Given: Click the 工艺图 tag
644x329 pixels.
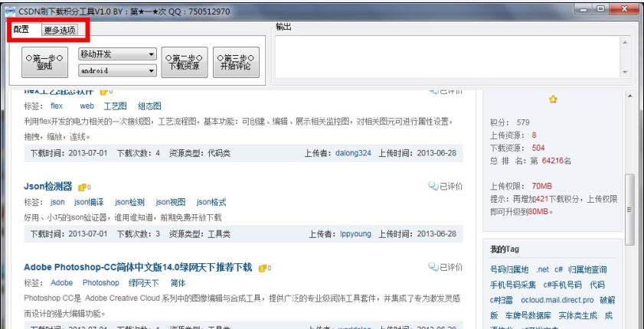Looking at the screenshot, I should click(115, 106).
